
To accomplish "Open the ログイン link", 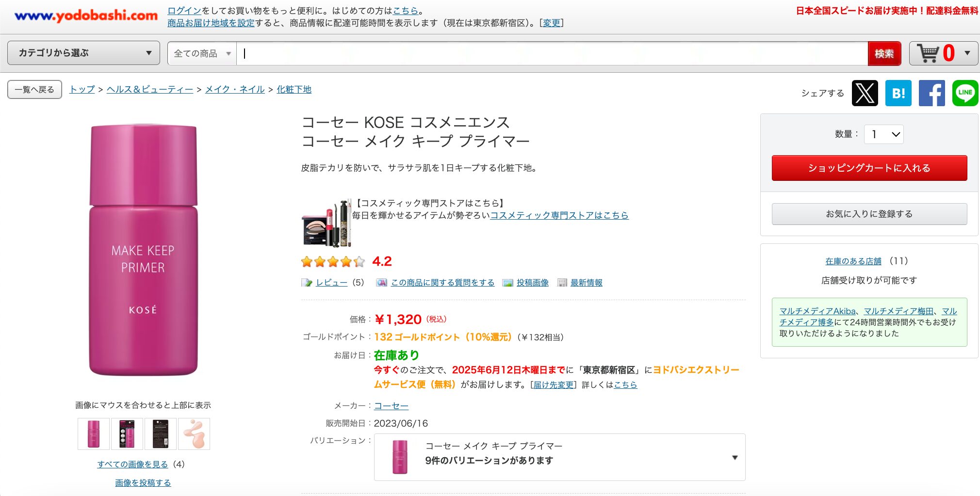I will point(184,11).
